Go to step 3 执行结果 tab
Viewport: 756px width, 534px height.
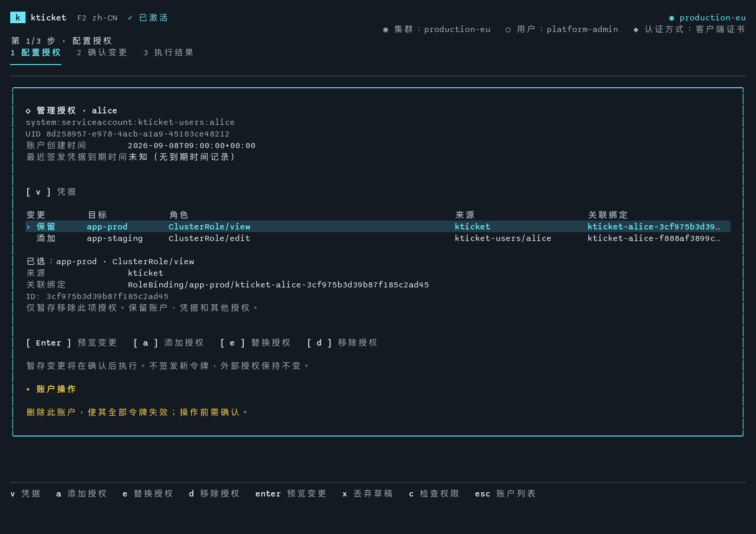coord(169,52)
